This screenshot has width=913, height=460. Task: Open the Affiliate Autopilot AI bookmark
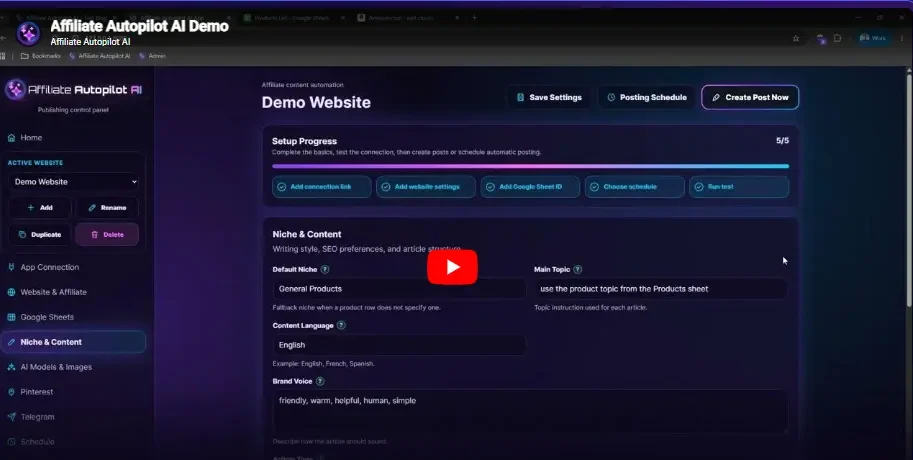pos(100,56)
